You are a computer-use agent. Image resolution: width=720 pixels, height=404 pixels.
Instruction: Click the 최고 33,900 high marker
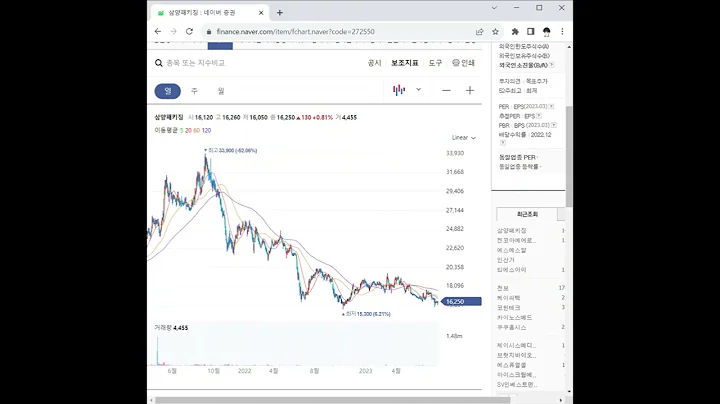pos(231,150)
